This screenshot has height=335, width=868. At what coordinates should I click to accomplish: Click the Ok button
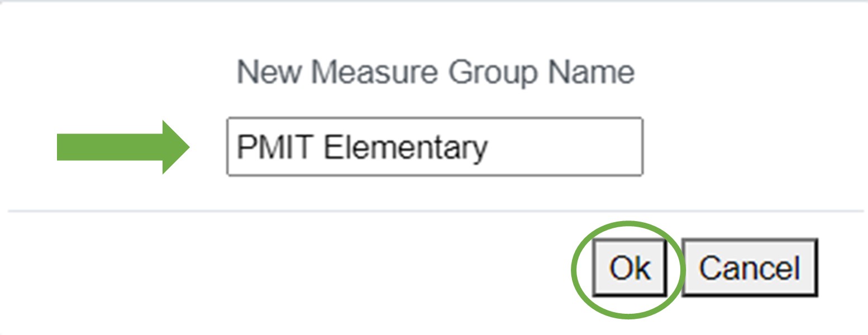(x=629, y=268)
